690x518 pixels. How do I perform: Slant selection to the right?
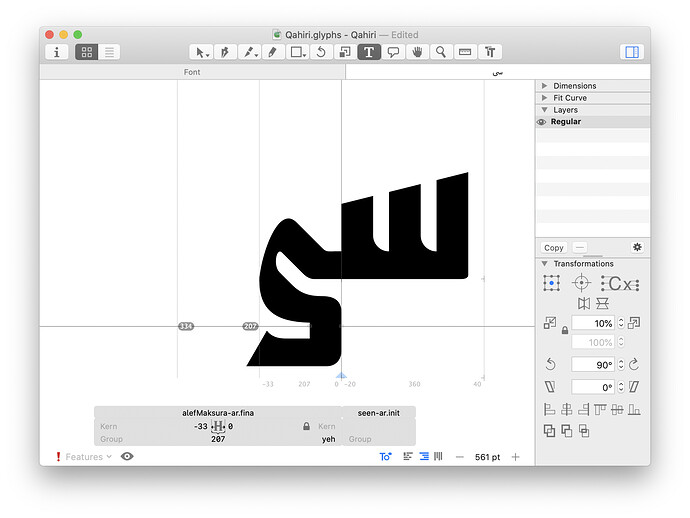(634, 387)
